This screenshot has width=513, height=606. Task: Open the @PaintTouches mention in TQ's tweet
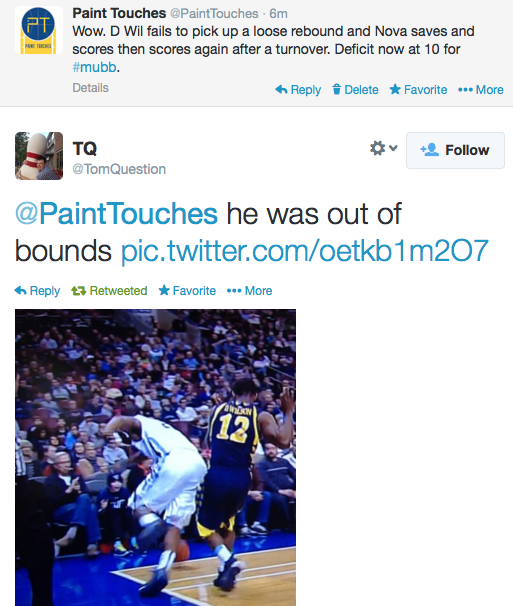(116, 213)
